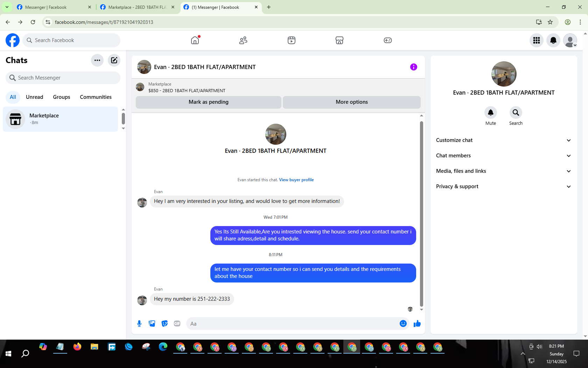
Task: Click the apartment thumbnail in right info panel
Action: (x=504, y=74)
